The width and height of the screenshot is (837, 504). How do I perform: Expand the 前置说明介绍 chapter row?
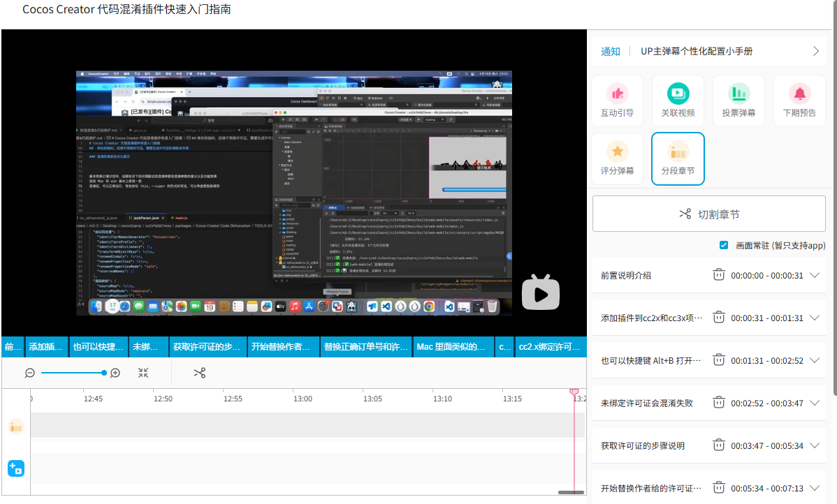click(815, 275)
